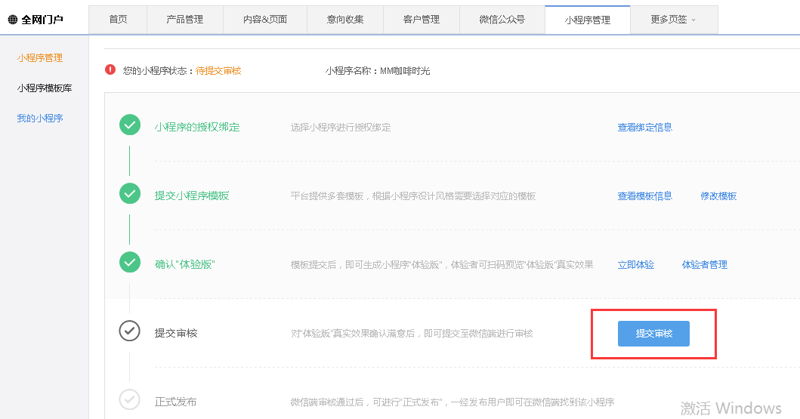This screenshot has width=800, height=419.
Task: Expand the 更多页签 dropdown
Action: click(673, 19)
